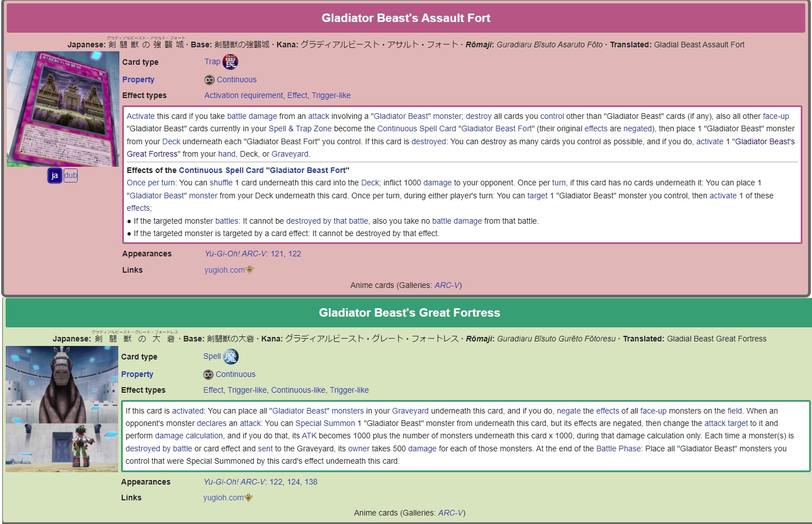Click the ATK link
The width and height of the screenshot is (812, 524).
tap(309, 436)
